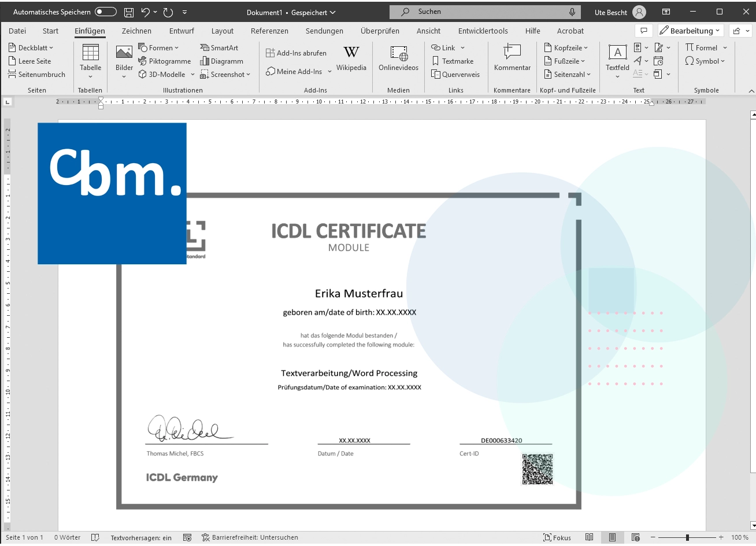Undo the last action via the arrow icon
Screen dimensions: 756x546
click(x=146, y=12)
